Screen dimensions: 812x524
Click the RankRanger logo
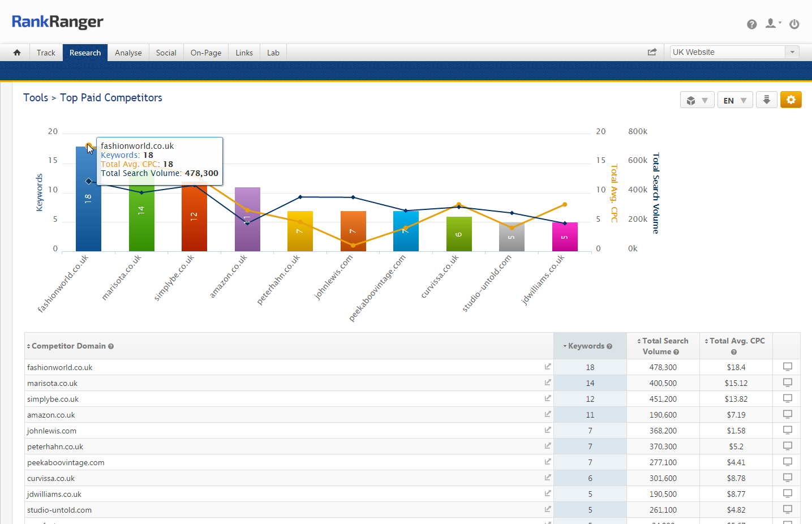[58, 22]
